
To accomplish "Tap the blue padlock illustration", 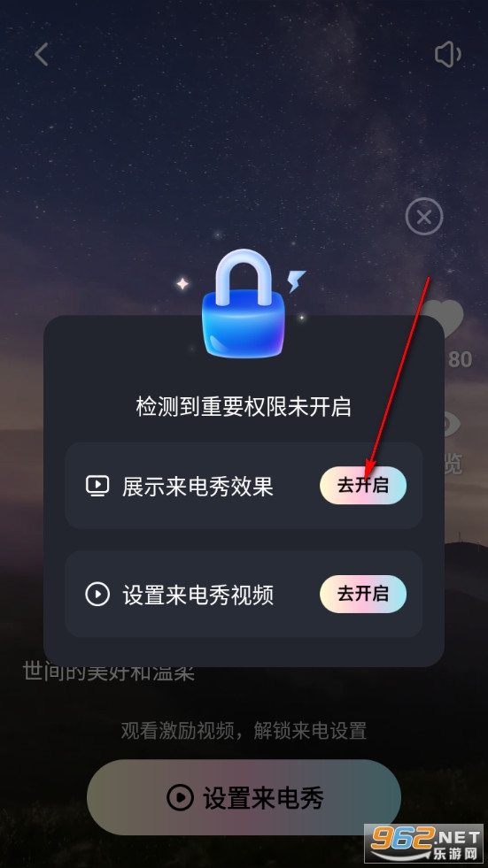I will tap(244, 303).
